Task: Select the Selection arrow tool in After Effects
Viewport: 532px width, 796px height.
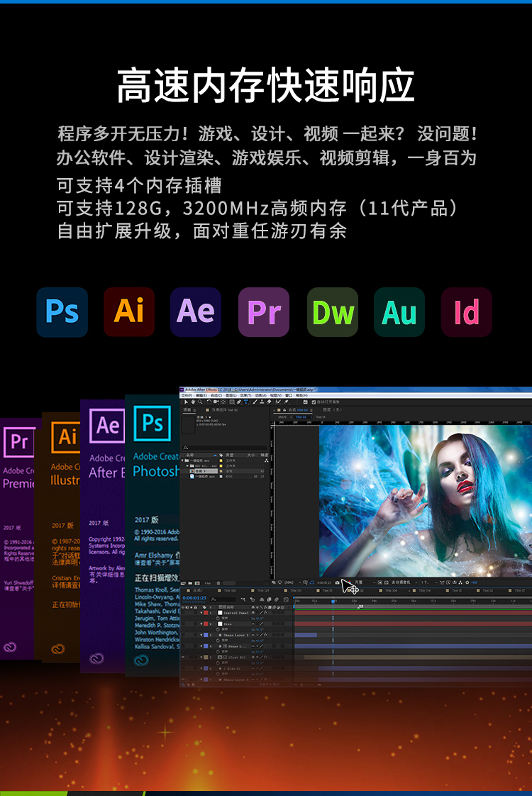Action: pos(186,402)
